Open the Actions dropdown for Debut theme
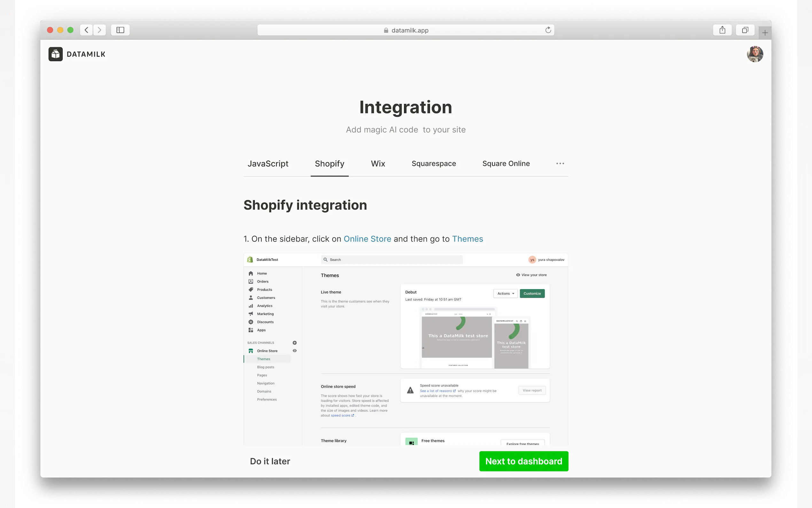The width and height of the screenshot is (812, 508). (x=505, y=293)
